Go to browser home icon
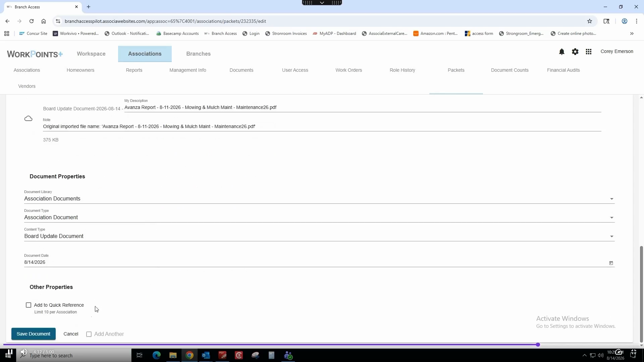Screen dimensions: 644x362 coord(44,21)
